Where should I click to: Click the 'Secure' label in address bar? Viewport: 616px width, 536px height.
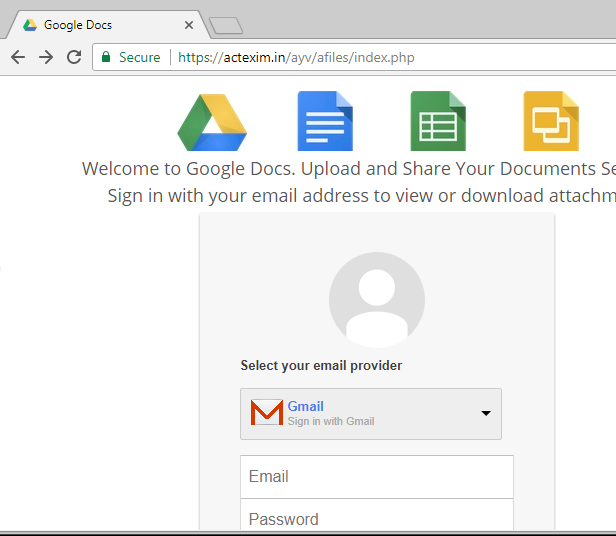(139, 57)
